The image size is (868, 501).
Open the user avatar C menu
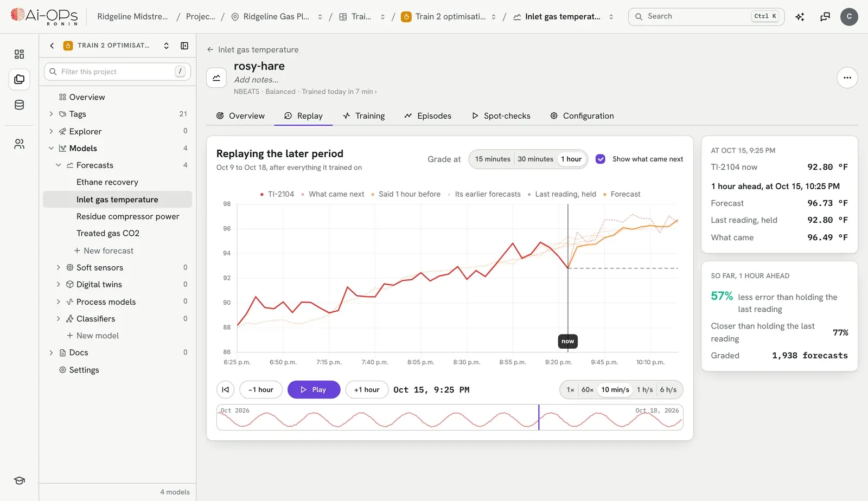pyautogui.click(x=849, y=17)
